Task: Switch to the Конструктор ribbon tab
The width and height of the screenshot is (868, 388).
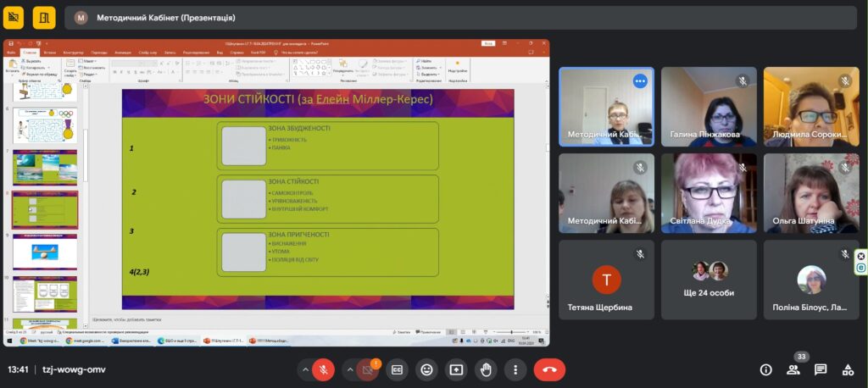Action: point(73,53)
